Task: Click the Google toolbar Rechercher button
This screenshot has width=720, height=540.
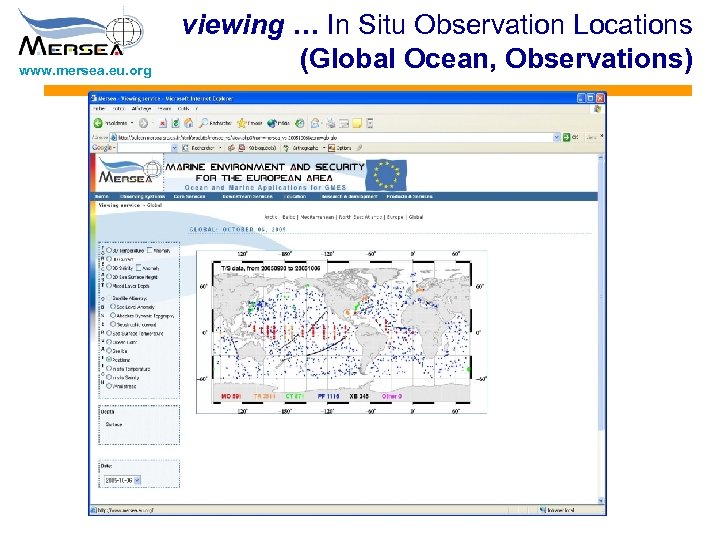Action: (x=198, y=148)
